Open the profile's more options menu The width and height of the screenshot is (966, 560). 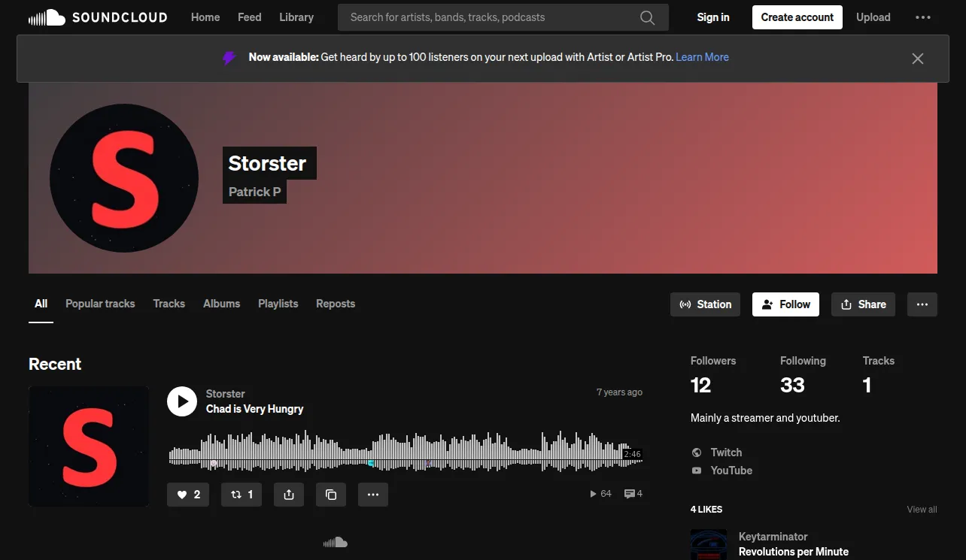click(922, 304)
